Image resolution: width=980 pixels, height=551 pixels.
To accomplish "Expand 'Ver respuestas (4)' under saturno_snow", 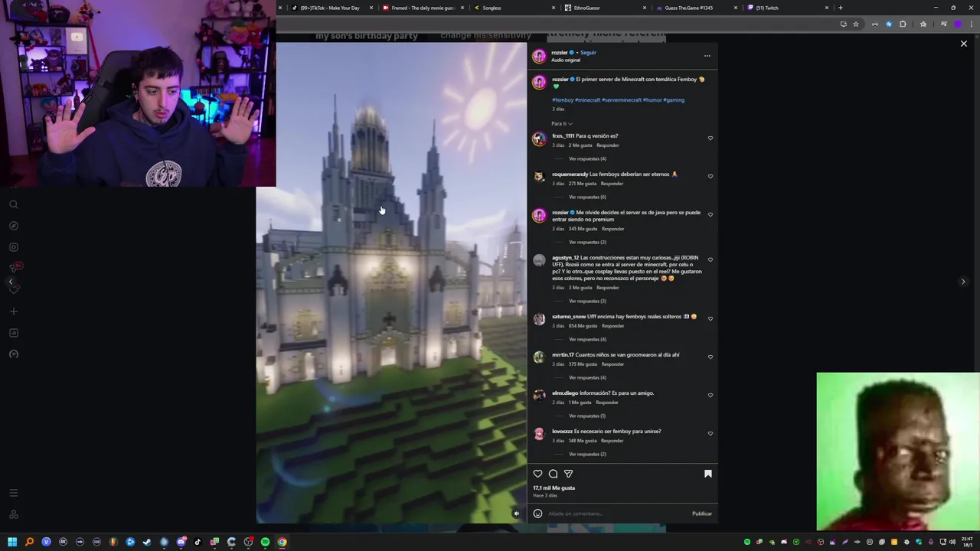I will point(587,339).
